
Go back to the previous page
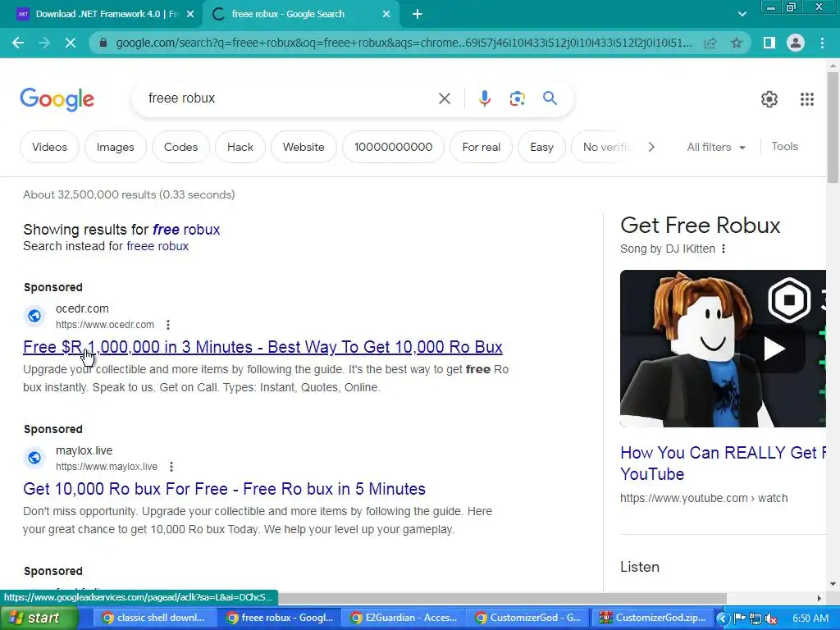[x=18, y=43]
